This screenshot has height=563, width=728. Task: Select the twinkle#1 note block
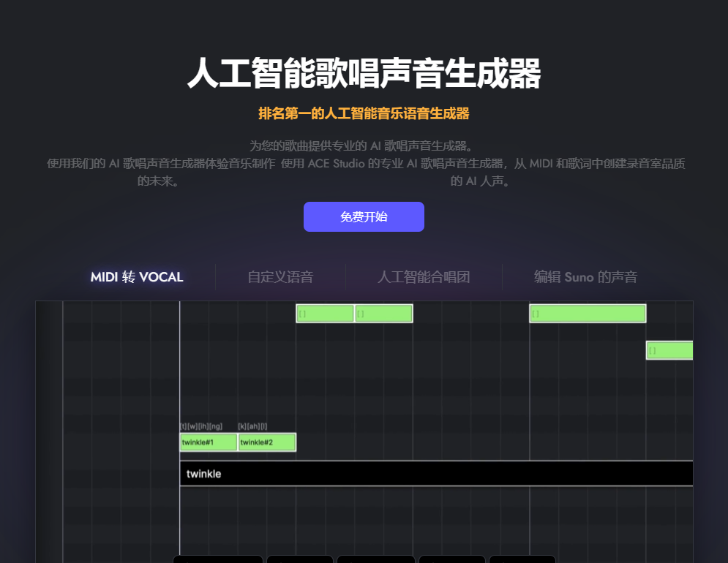click(209, 442)
